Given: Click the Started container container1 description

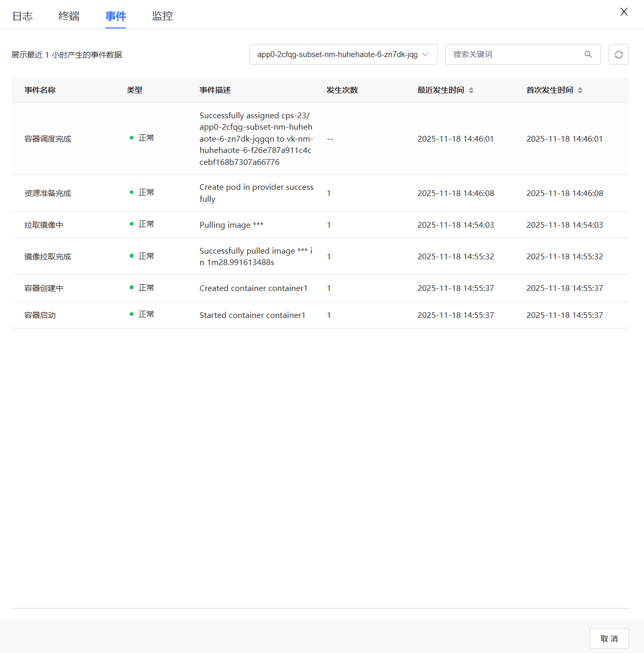Looking at the screenshot, I should click(x=252, y=315).
